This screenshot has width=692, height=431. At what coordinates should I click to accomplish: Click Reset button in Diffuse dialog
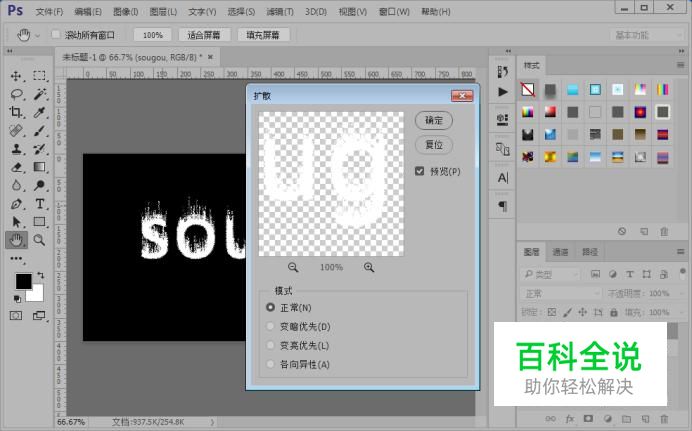coord(434,145)
